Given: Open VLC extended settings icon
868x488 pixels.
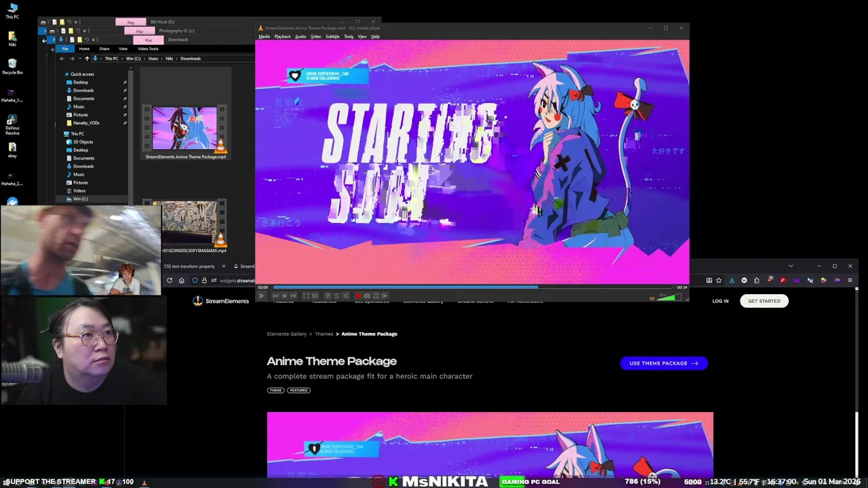Looking at the screenshot, I should click(x=315, y=296).
